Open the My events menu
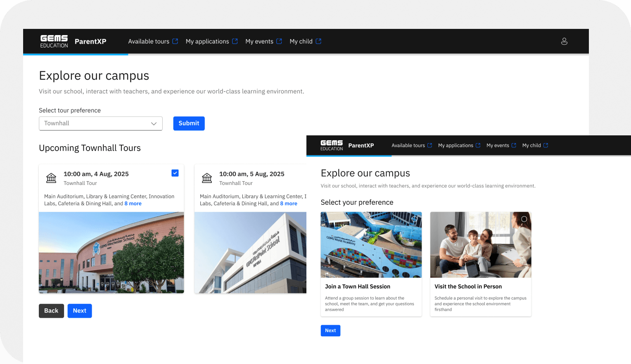 coord(259,41)
